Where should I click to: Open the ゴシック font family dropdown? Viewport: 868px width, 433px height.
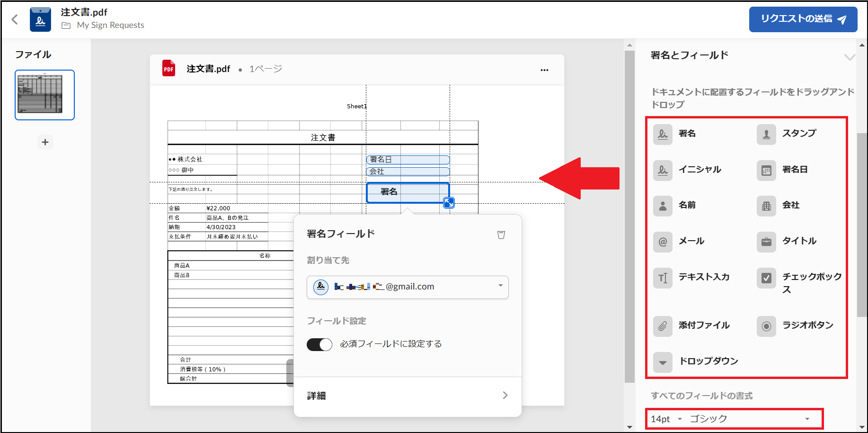[750, 419]
